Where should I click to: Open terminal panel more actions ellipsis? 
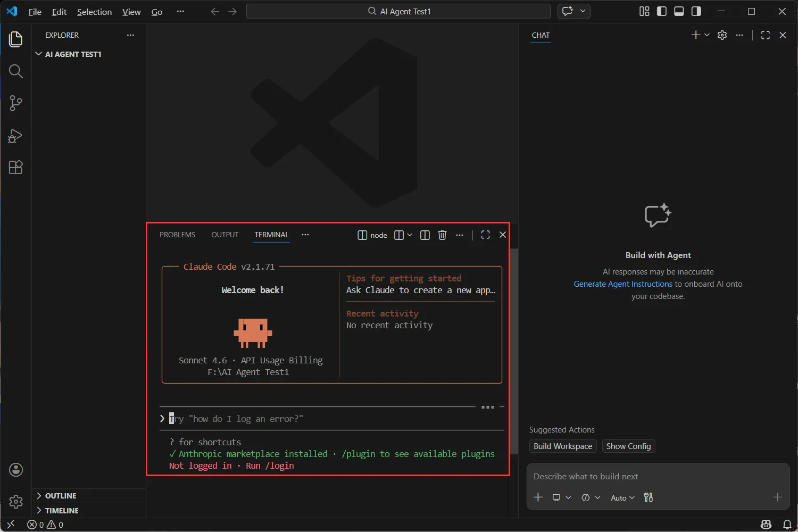pyautogui.click(x=460, y=235)
